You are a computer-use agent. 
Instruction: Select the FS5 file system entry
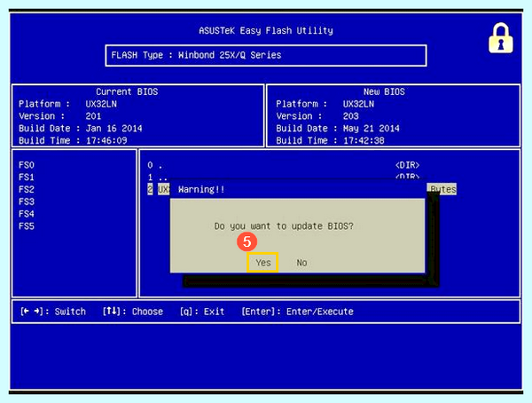pyautogui.click(x=27, y=226)
